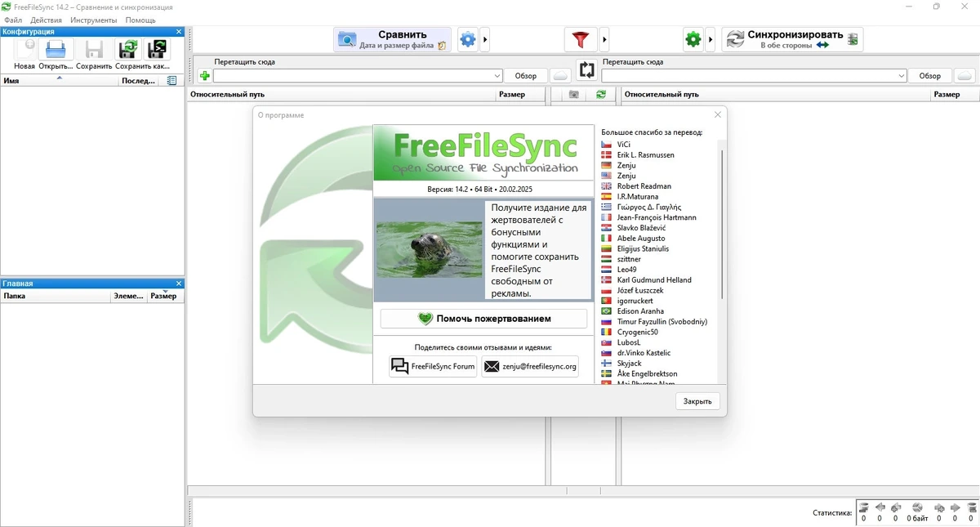Select translator Timur Fayzullin (Svobodniy)
Screen dimensions: 980x527
pos(662,322)
